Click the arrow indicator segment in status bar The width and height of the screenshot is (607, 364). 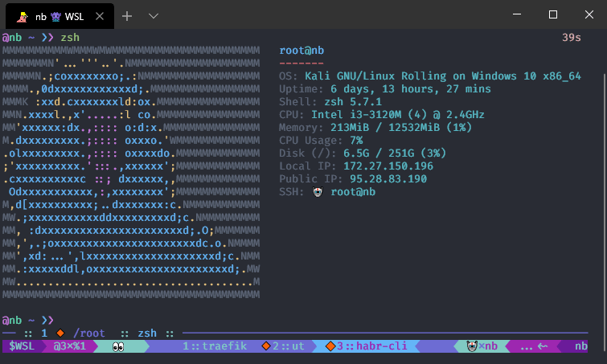tap(534, 346)
